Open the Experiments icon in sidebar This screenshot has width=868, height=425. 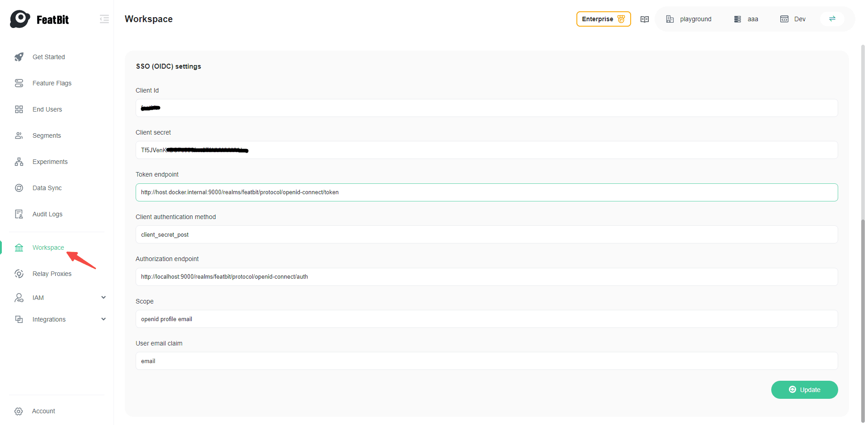coord(19,162)
